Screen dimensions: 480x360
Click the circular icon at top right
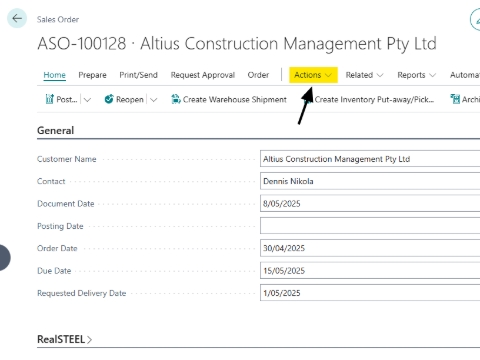click(475, 20)
